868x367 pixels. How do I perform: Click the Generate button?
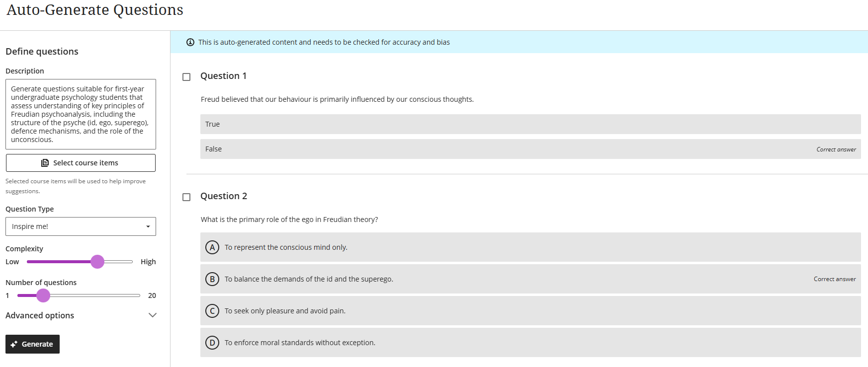(x=33, y=344)
